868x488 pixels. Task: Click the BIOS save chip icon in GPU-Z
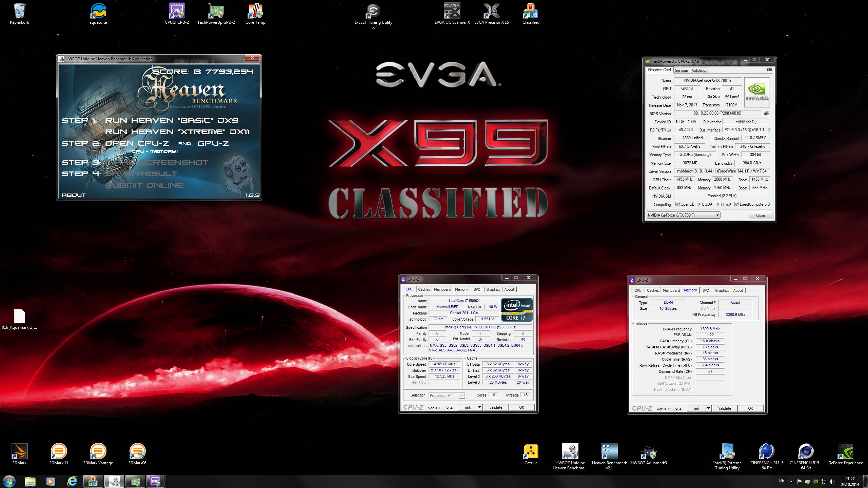click(766, 113)
